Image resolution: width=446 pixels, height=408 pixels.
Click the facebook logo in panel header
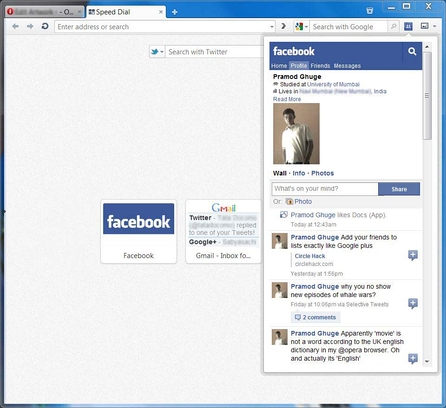tap(293, 51)
